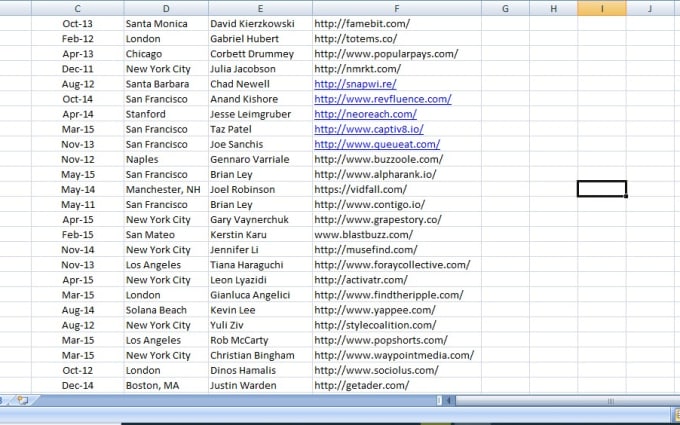
Task: Select the Manchester, NH cell
Action: pos(166,190)
